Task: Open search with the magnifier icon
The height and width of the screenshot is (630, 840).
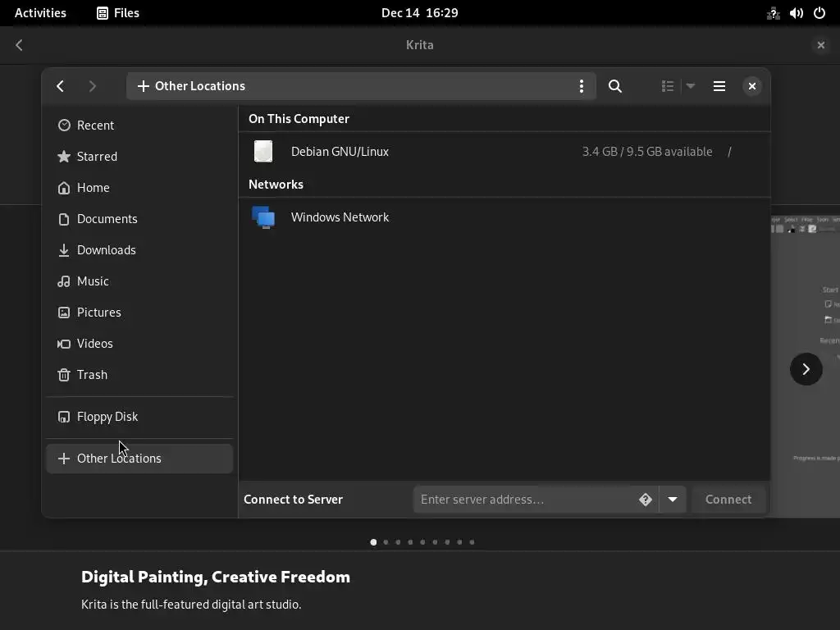Action: click(615, 86)
